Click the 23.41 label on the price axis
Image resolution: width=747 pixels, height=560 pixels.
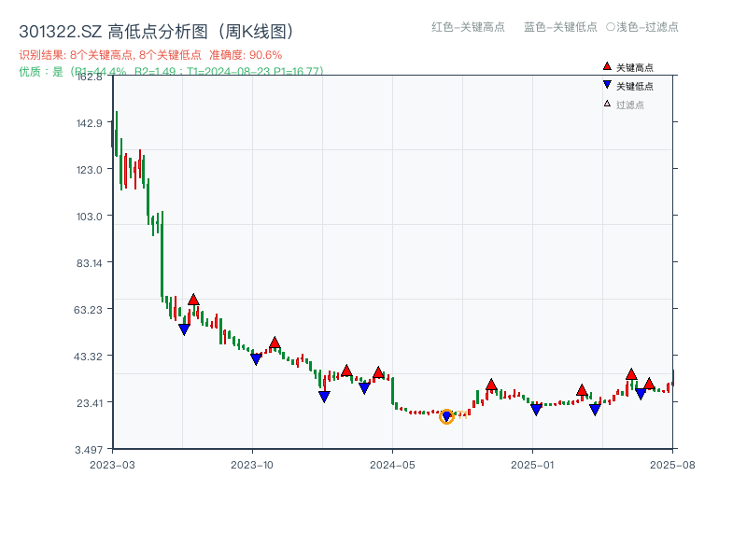89,402
